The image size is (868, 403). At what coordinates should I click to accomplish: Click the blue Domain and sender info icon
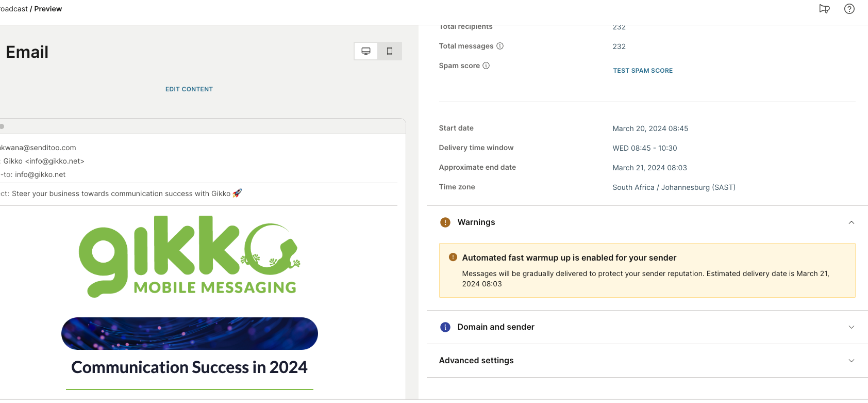(445, 327)
